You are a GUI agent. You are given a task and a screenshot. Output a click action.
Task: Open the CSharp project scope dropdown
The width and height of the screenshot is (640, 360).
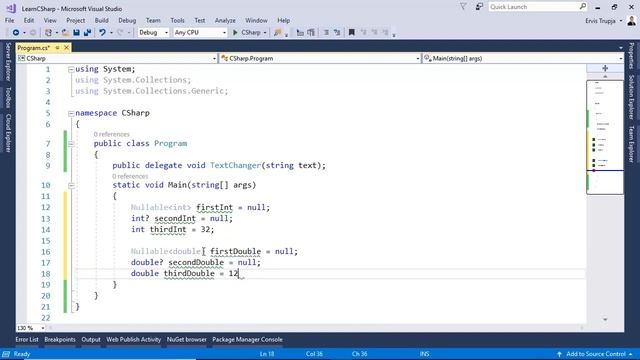[x=117, y=58]
